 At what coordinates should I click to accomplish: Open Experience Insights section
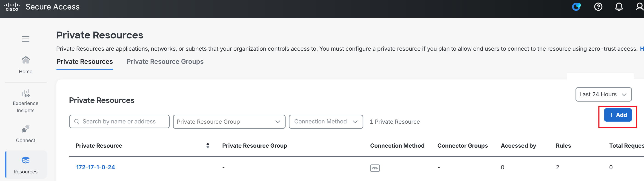(x=26, y=101)
